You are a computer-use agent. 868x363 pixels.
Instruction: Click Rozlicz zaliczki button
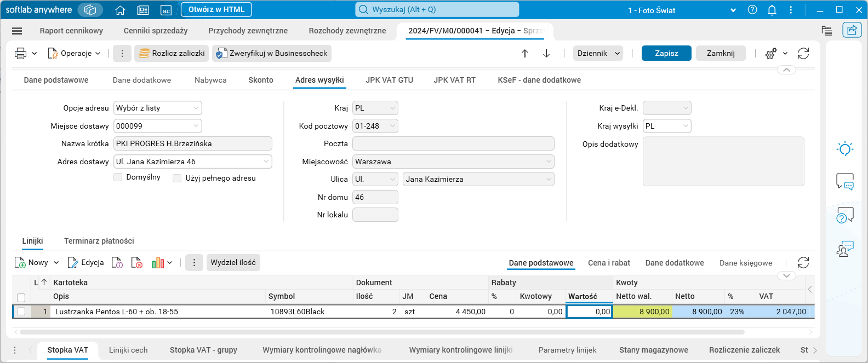pos(172,53)
